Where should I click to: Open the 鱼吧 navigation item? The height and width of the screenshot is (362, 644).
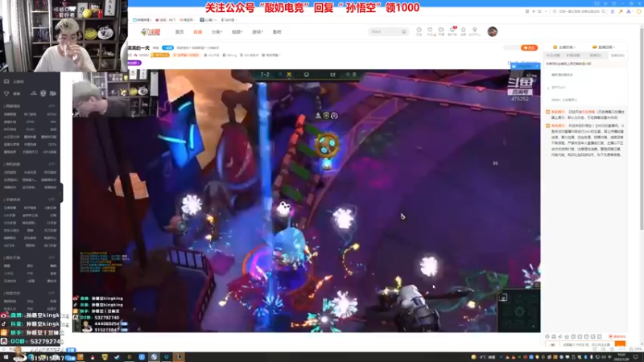(x=277, y=31)
